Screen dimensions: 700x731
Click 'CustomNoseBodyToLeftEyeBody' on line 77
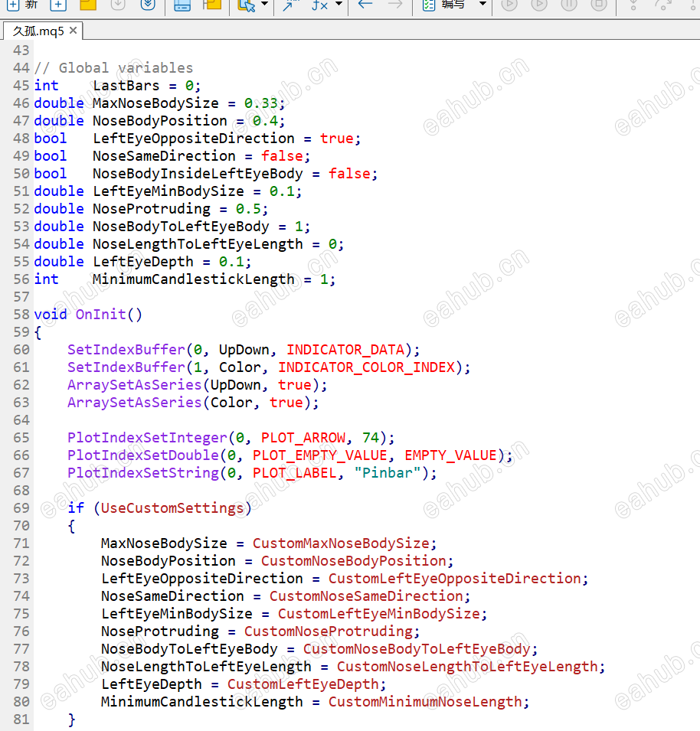[417, 649]
